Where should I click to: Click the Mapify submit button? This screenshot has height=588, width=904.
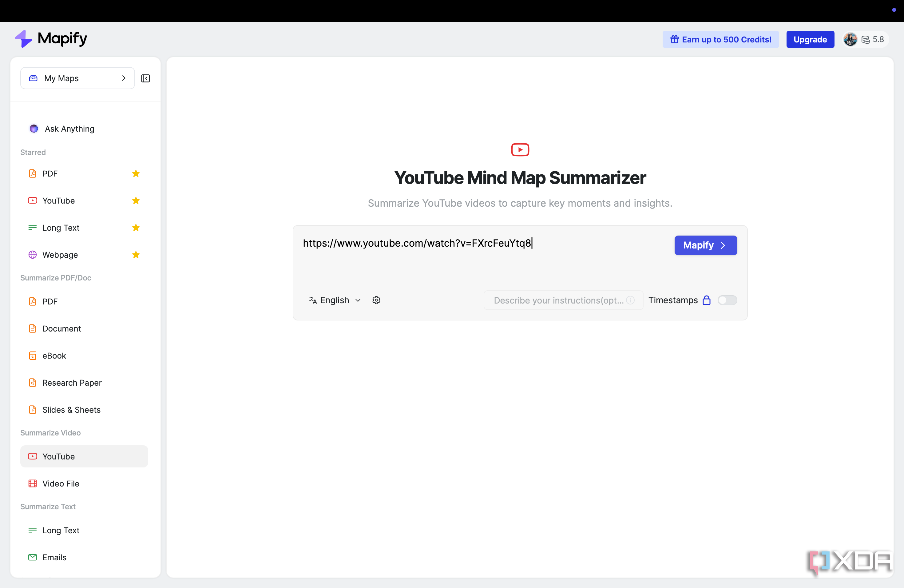tap(705, 245)
